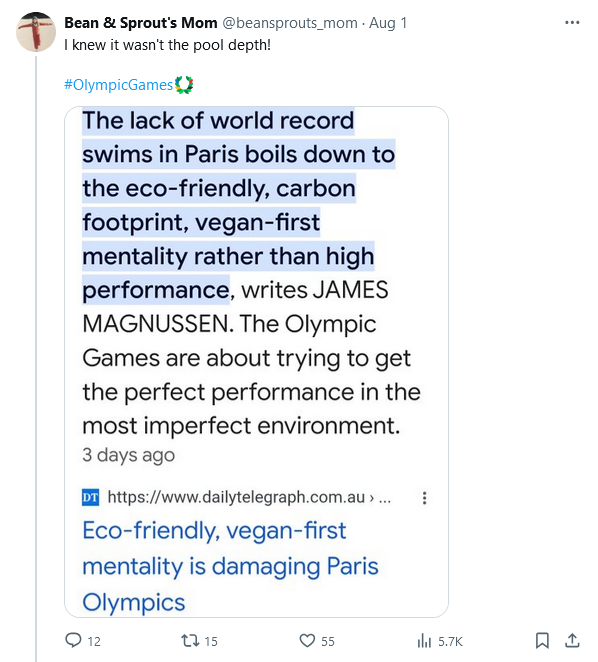Like the tweet with heart icon
The image size is (598, 662).
307,641
